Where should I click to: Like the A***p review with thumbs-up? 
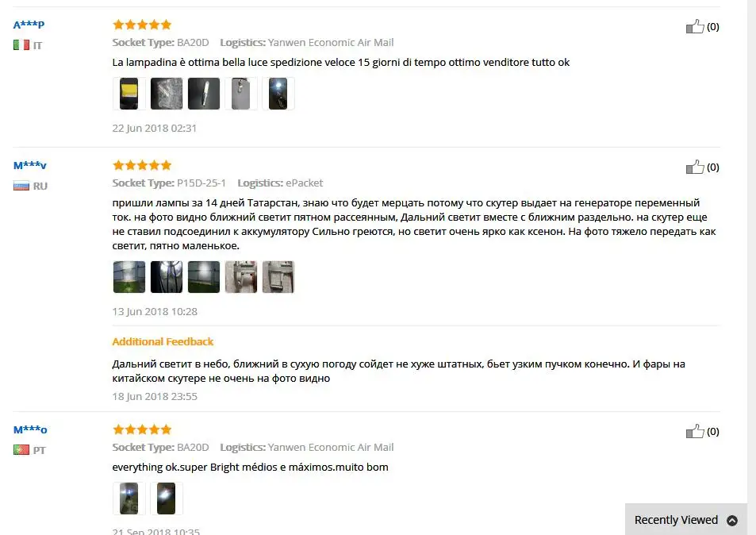click(695, 26)
